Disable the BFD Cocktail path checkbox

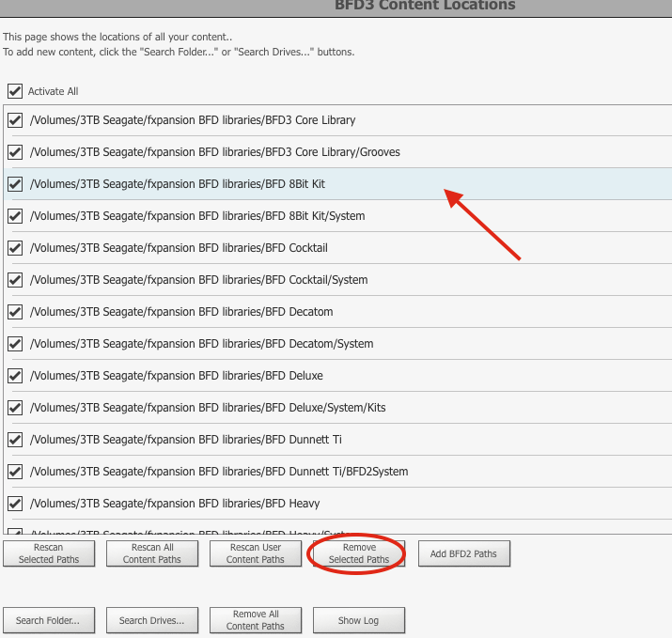pyautogui.click(x=15, y=248)
